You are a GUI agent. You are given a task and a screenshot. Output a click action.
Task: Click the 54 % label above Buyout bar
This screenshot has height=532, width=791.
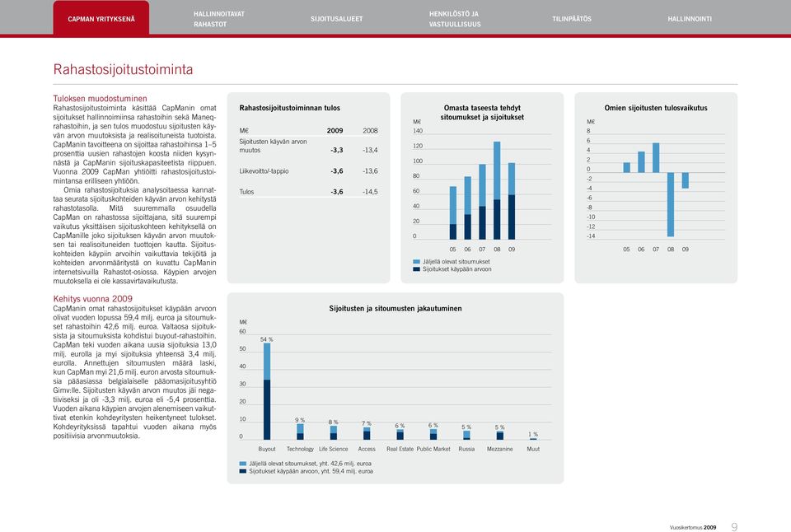point(266,339)
